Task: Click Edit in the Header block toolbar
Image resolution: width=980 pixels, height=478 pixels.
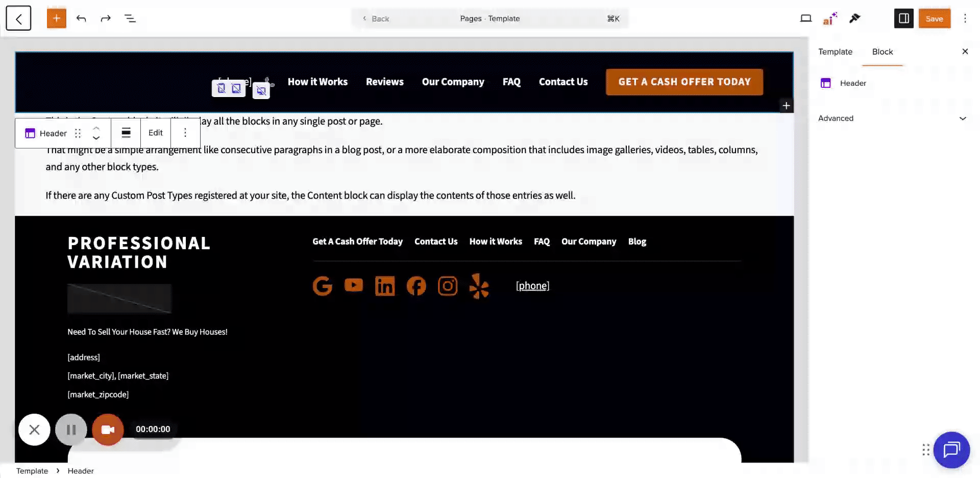Action: coord(155,133)
